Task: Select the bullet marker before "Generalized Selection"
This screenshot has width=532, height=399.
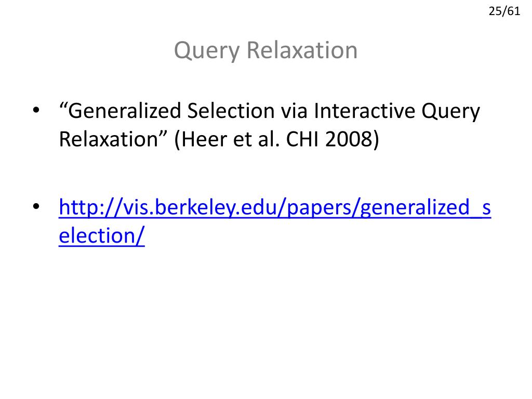Action: (36, 110)
